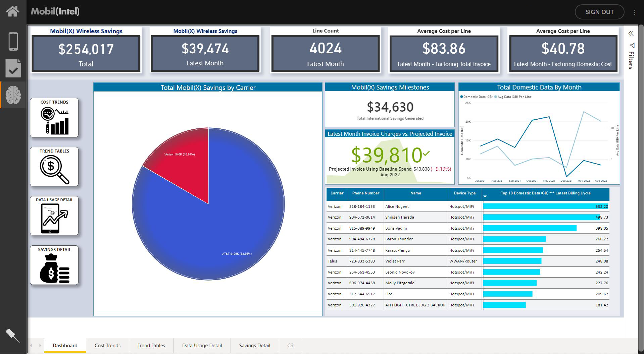Collapse the Filters pane with the double chevron
This screenshot has height=354, width=644.
click(x=631, y=34)
